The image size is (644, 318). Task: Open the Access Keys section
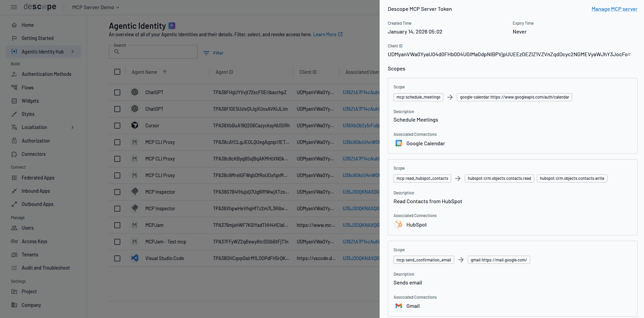pyautogui.click(x=34, y=241)
